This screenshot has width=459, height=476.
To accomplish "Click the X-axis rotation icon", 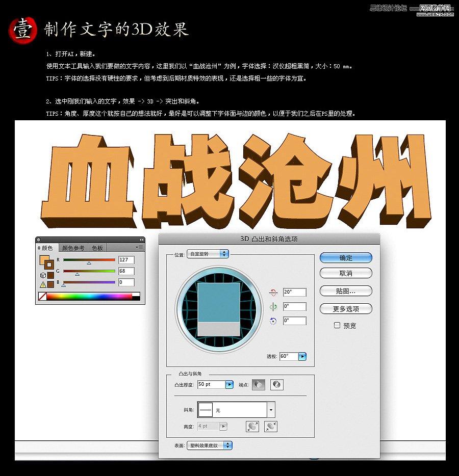I will click(x=273, y=293).
